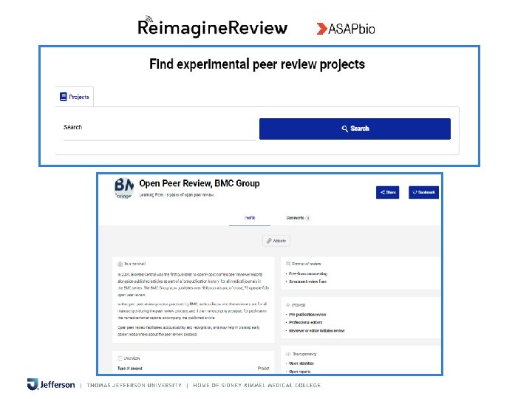Click the 'Professional editors' list item
Image resolution: width=532 pixels, height=399 pixels.
pos(305,322)
